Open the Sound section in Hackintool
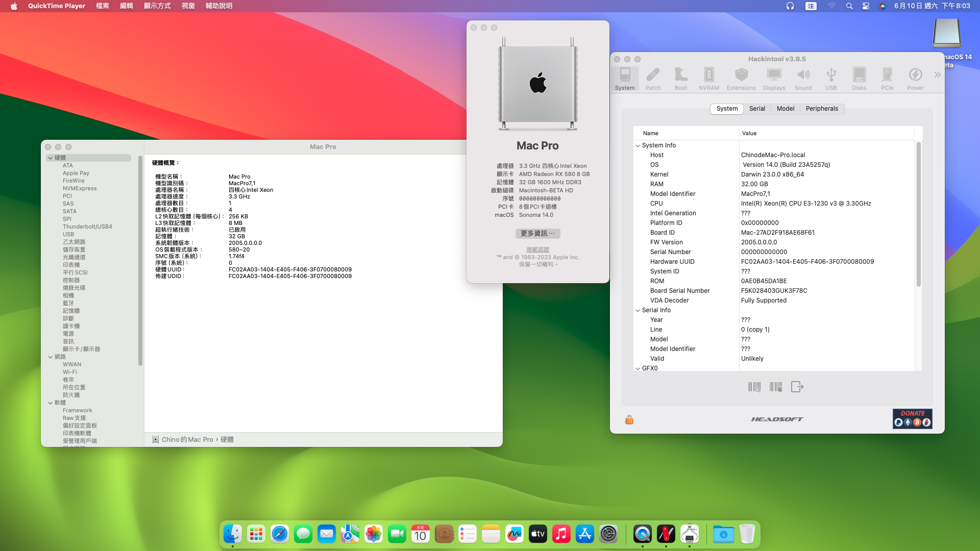 pos(803,79)
